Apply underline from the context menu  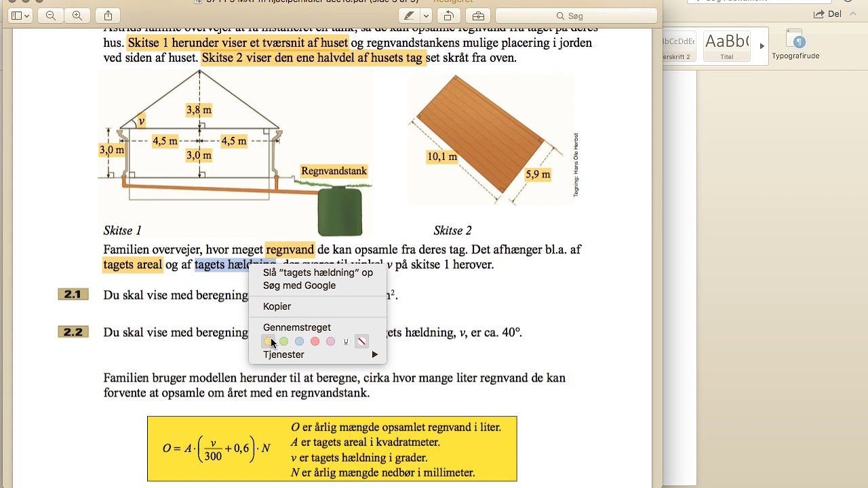[346, 342]
